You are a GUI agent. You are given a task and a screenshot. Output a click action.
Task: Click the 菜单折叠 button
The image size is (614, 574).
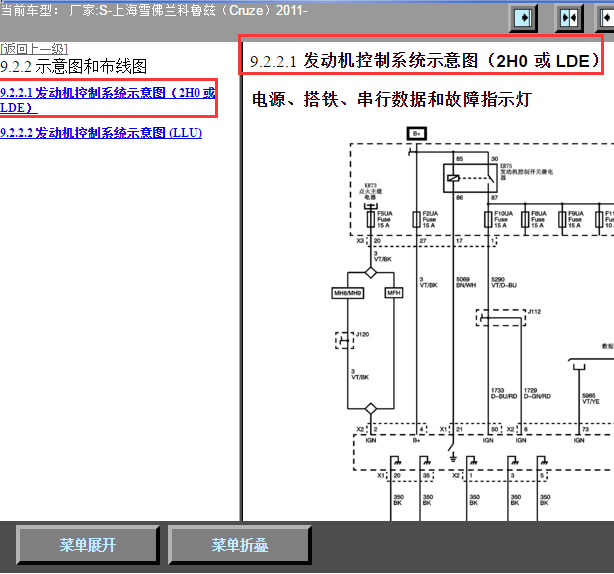tap(240, 545)
